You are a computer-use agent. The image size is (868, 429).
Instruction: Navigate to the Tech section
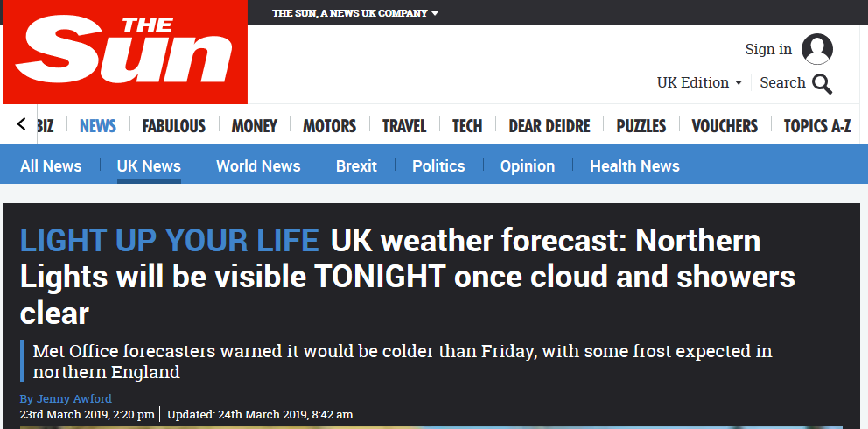point(467,126)
